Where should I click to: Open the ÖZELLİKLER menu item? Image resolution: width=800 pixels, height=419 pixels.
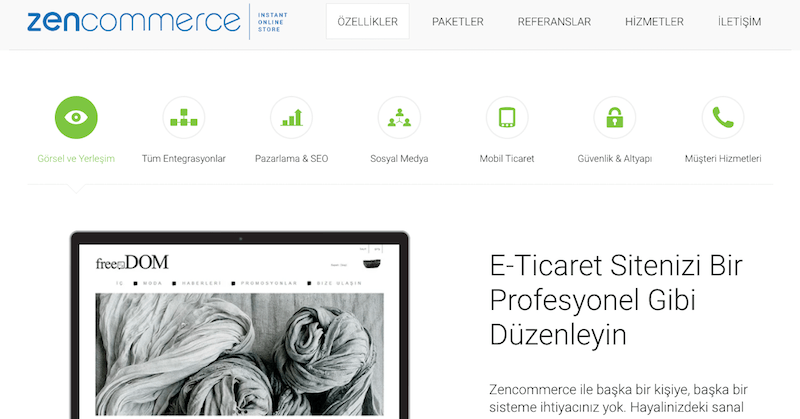point(367,21)
